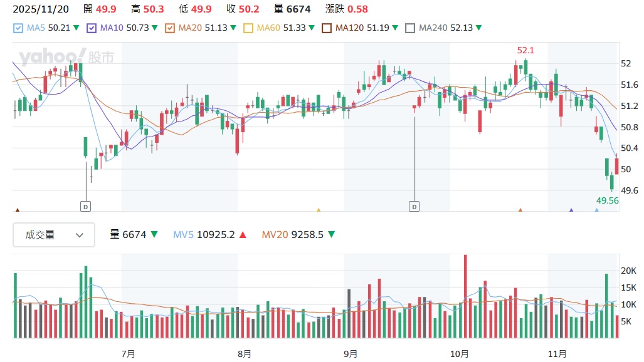Click the first D dividend marker in June
The image size is (644, 362).
pyautogui.click(x=86, y=206)
